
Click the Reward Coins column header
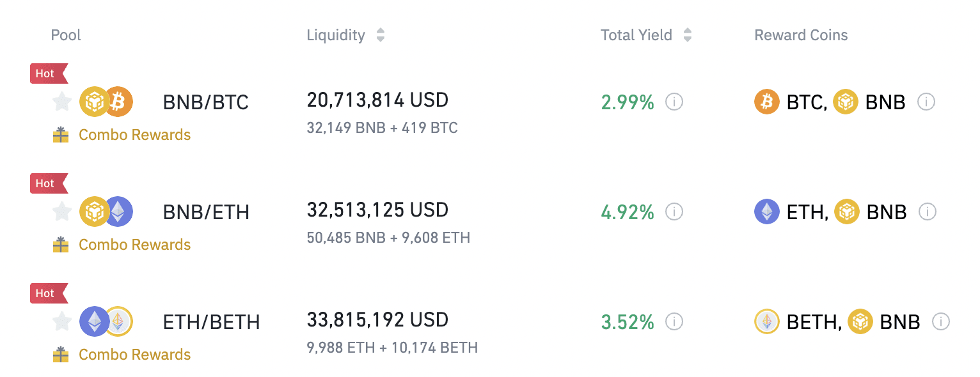[x=801, y=35]
